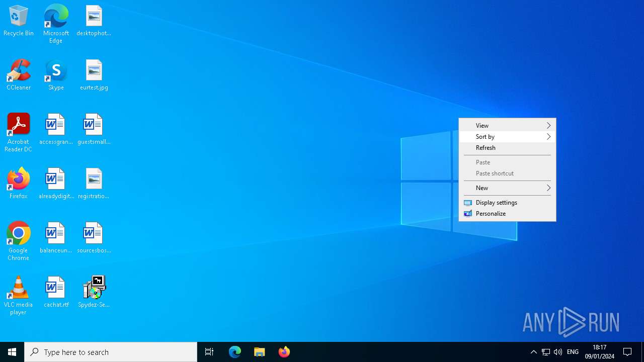Viewport: 644px width, 362px height.
Task: Open the View submenu in context menu
Action: coord(507,126)
